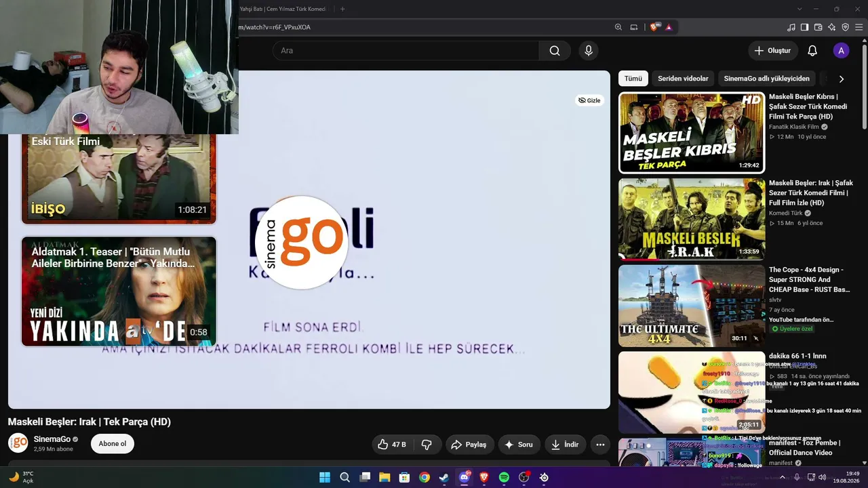Start voice search with the microphone icon

(x=589, y=51)
